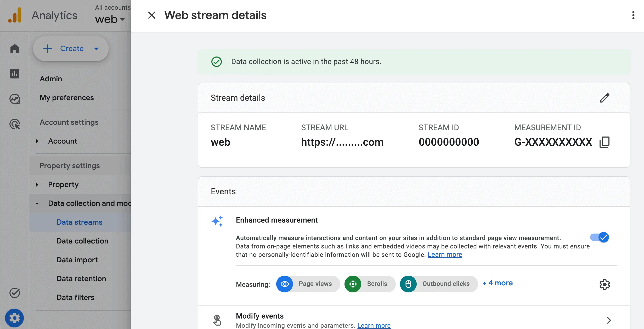This screenshot has width=644, height=329.
Task: Click the Outbound clicks chip label
Action: click(446, 284)
